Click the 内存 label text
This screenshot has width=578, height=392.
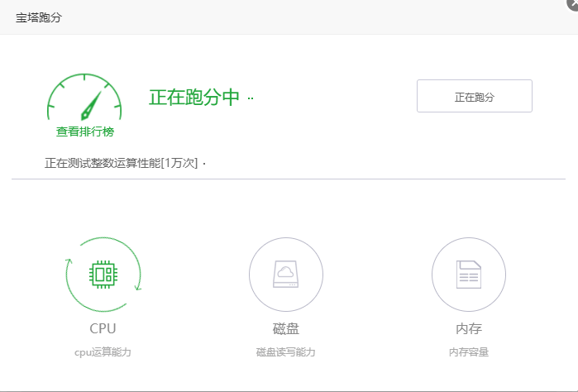pos(469,328)
